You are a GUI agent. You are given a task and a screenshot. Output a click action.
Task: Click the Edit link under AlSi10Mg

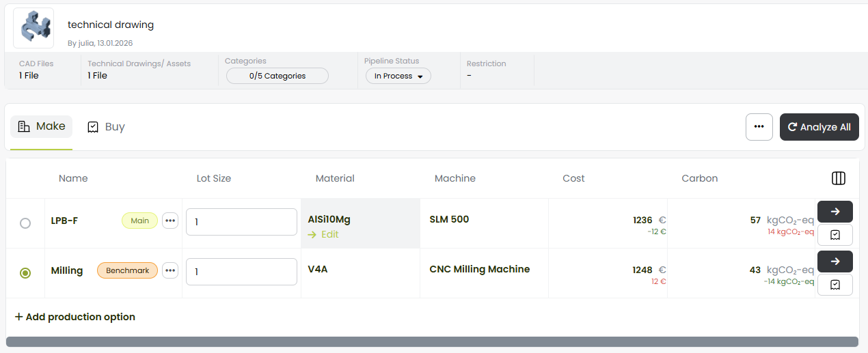[x=324, y=234]
